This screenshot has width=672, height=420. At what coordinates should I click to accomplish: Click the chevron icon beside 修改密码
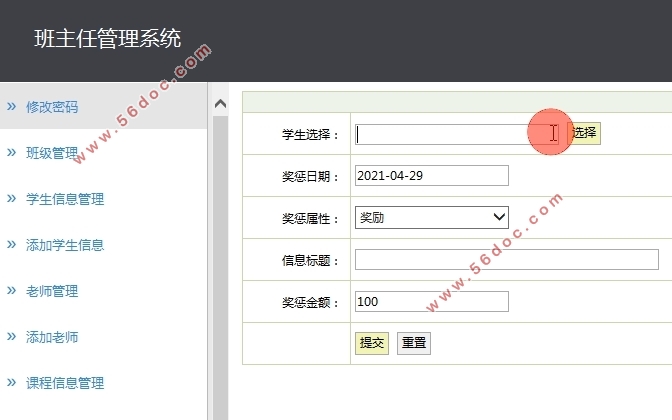pyautogui.click(x=11, y=106)
